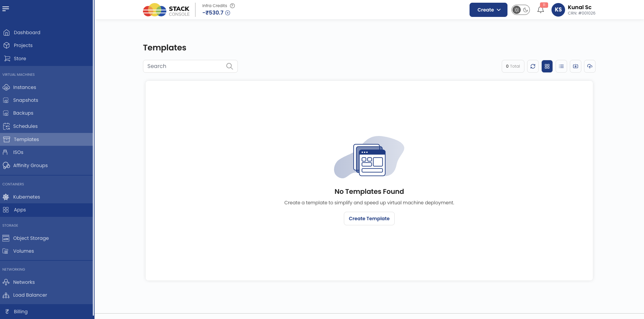This screenshot has width=644, height=319.
Task: Click the Snapshots icon
Action: (x=6, y=100)
